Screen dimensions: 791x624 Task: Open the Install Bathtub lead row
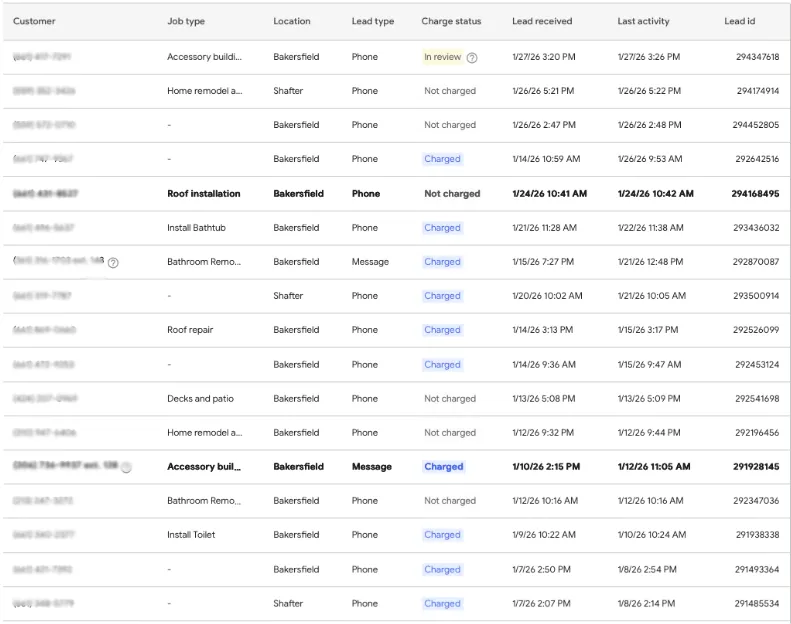point(196,228)
